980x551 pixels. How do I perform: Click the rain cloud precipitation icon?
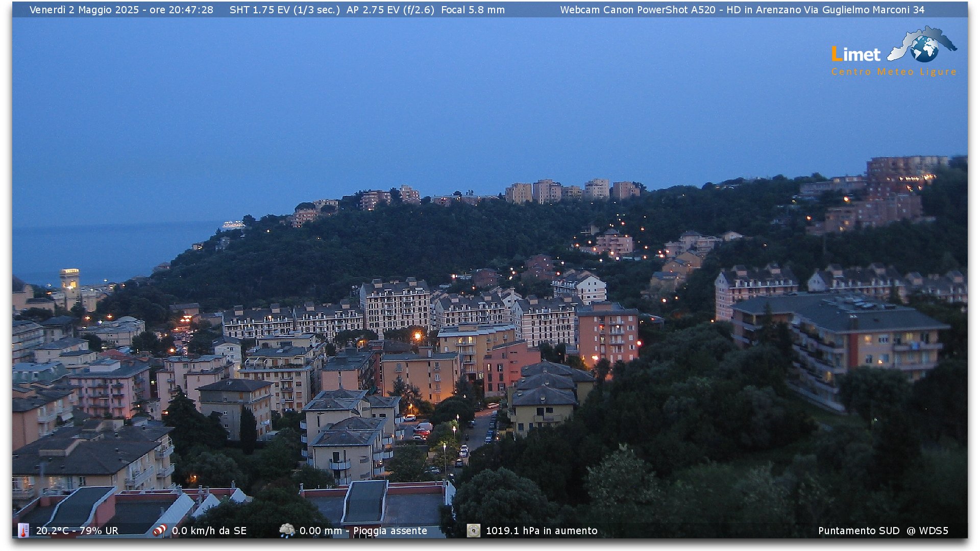tap(287, 531)
